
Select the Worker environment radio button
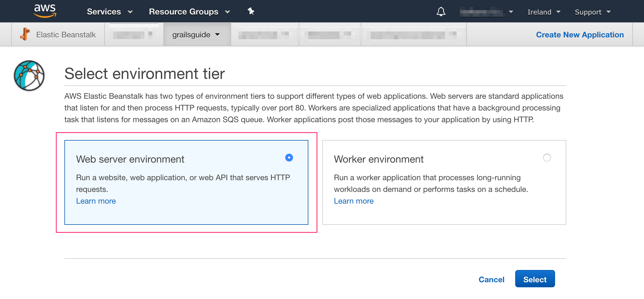coord(547,158)
